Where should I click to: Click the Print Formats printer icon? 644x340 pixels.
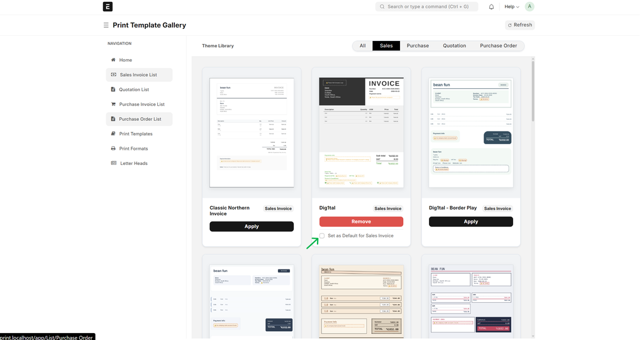(x=113, y=149)
